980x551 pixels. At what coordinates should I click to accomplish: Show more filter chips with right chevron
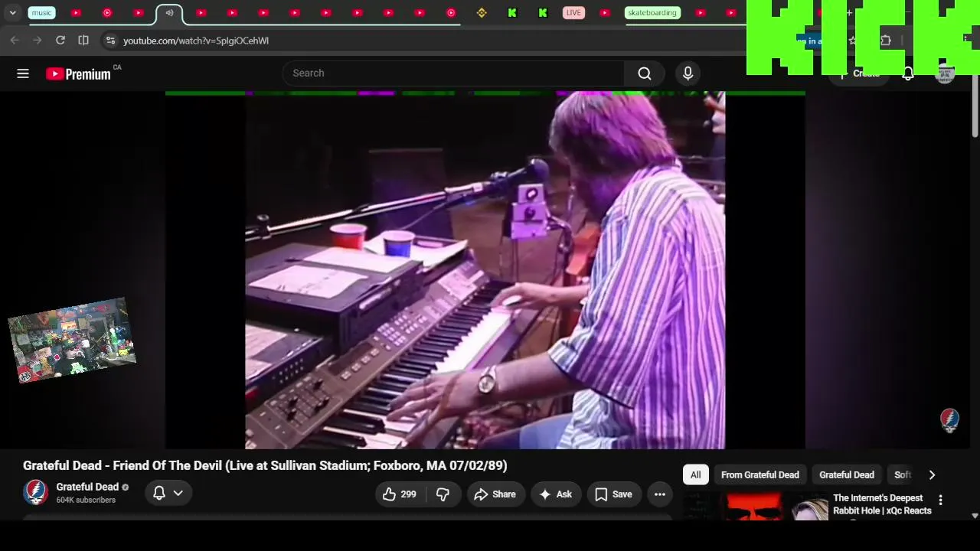(x=932, y=475)
